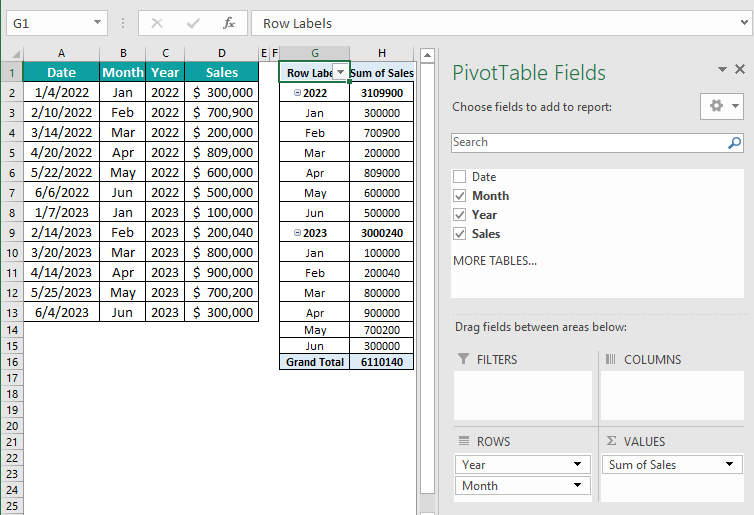754x515 pixels.
Task: Click the Sales header cell
Action: click(222, 72)
